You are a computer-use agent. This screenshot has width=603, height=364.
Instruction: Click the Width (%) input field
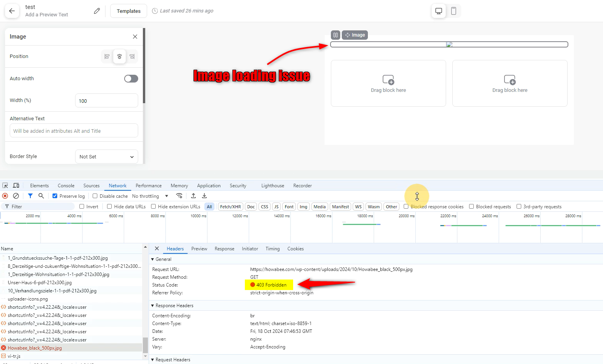point(107,100)
